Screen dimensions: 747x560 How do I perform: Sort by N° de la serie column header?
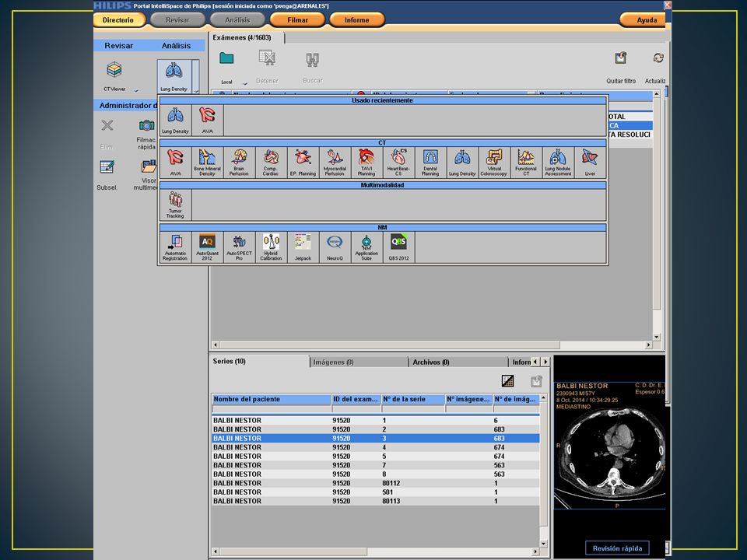(413, 399)
